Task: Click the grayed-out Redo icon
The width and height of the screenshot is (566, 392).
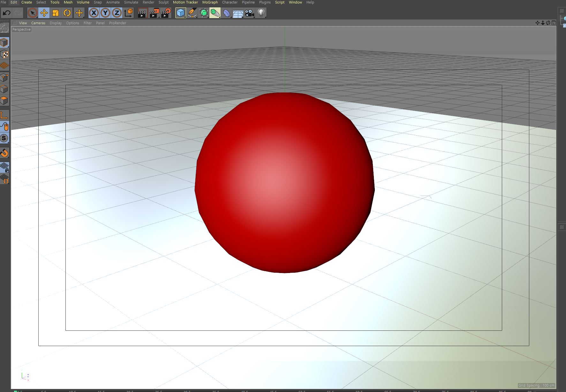Action: 18,13
